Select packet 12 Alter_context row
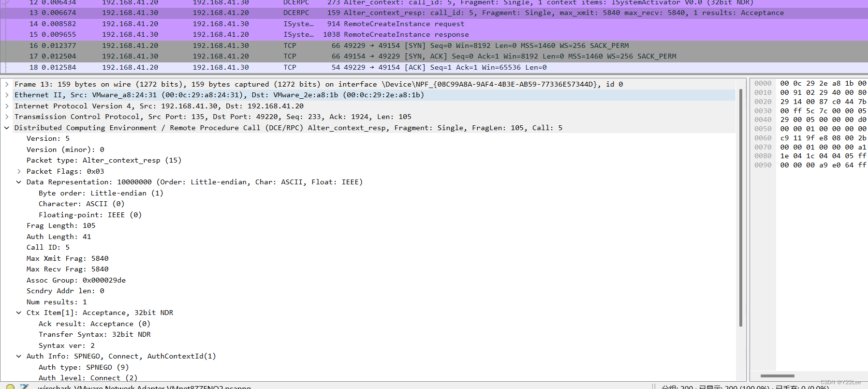Viewport: 868px width, 389px height. (434, 3)
